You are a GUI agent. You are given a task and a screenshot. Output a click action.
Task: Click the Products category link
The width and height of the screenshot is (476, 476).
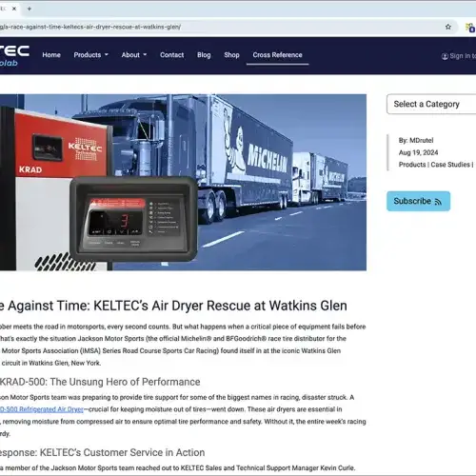[x=412, y=165]
